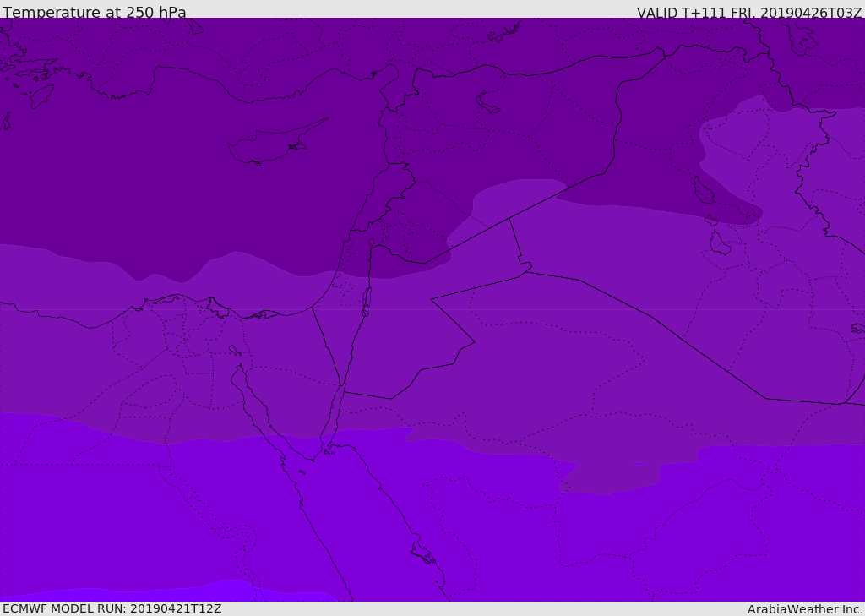865x616 pixels.
Task: Click the ArabiaWeather Inc credit text
Action: [804, 609]
